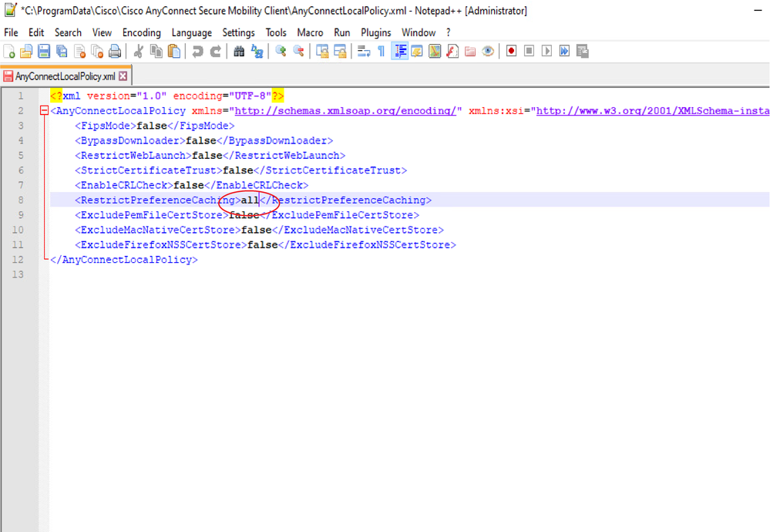Screen dimensions: 770x532
Task: Click the ExcludeMacNativeCertStore false value
Action: 257,230
